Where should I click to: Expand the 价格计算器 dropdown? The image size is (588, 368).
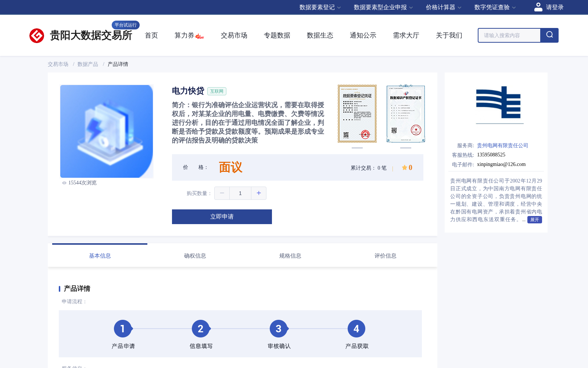[x=444, y=7]
